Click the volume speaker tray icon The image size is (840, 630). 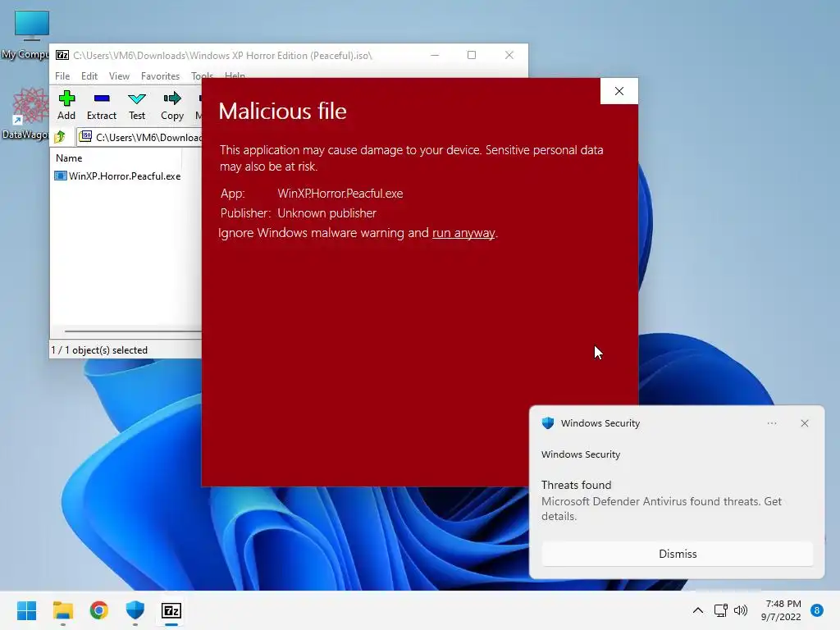coord(741,610)
